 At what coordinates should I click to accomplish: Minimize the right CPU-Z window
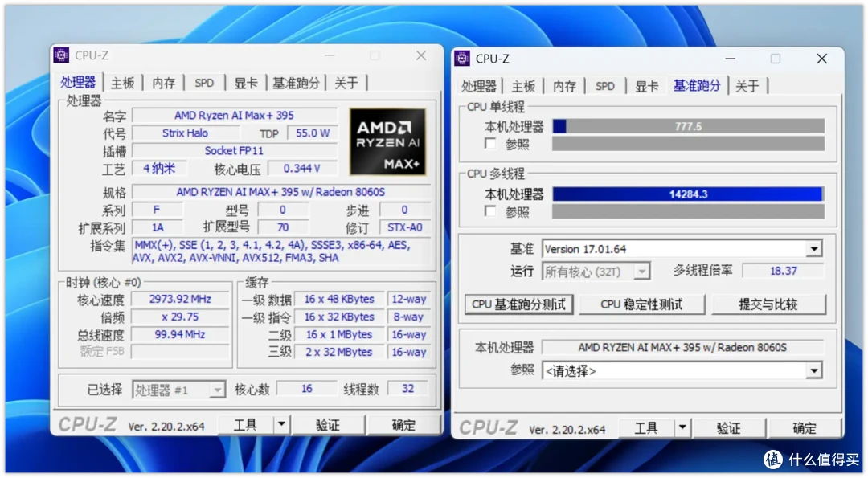(x=730, y=59)
